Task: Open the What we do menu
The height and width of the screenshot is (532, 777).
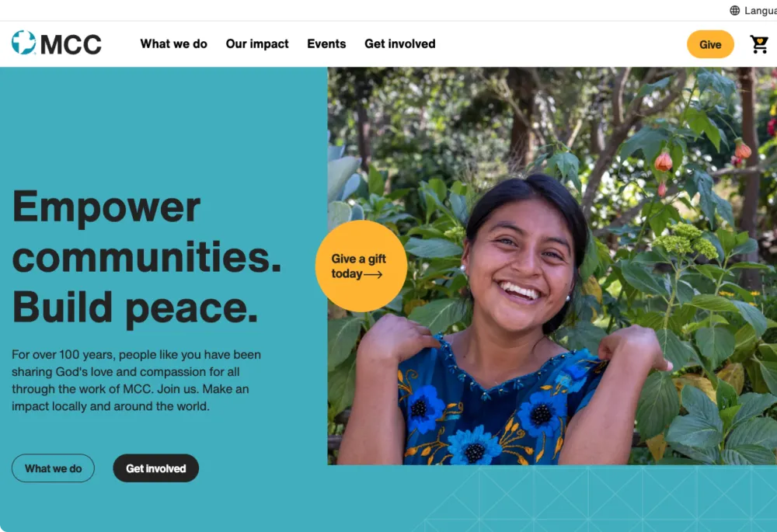Action: 173,44
